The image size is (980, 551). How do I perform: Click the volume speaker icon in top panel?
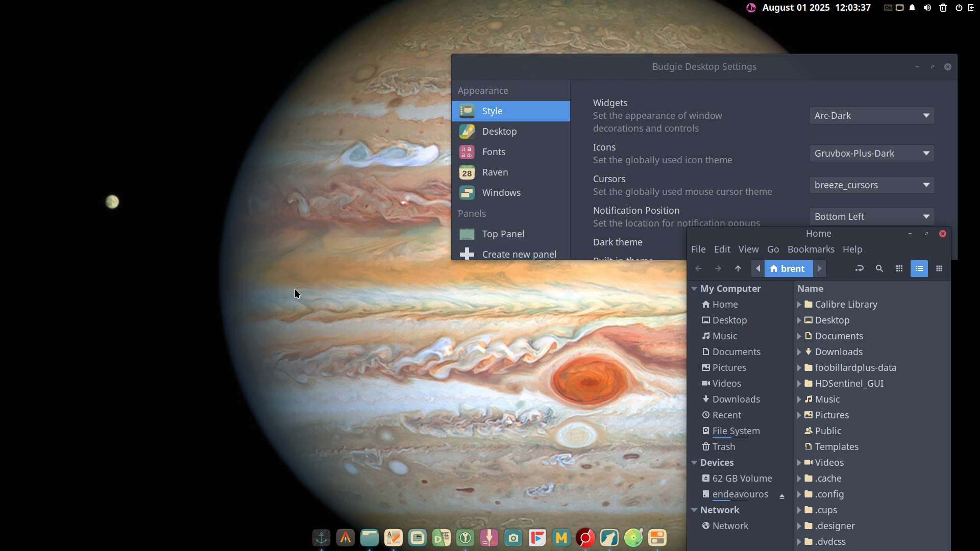point(927,8)
